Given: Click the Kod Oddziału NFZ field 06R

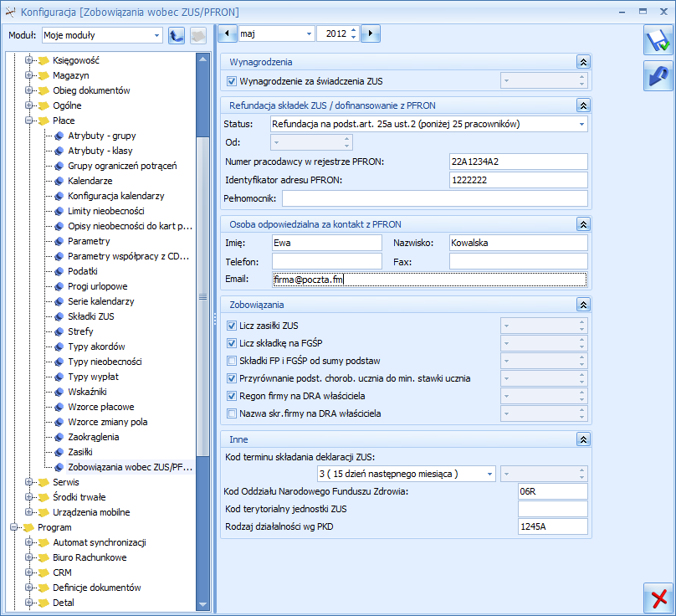Looking at the screenshot, I should coord(553,491).
